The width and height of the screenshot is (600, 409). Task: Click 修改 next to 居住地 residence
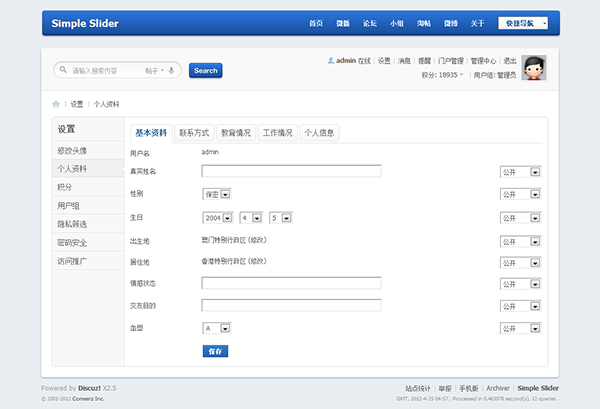point(257,261)
